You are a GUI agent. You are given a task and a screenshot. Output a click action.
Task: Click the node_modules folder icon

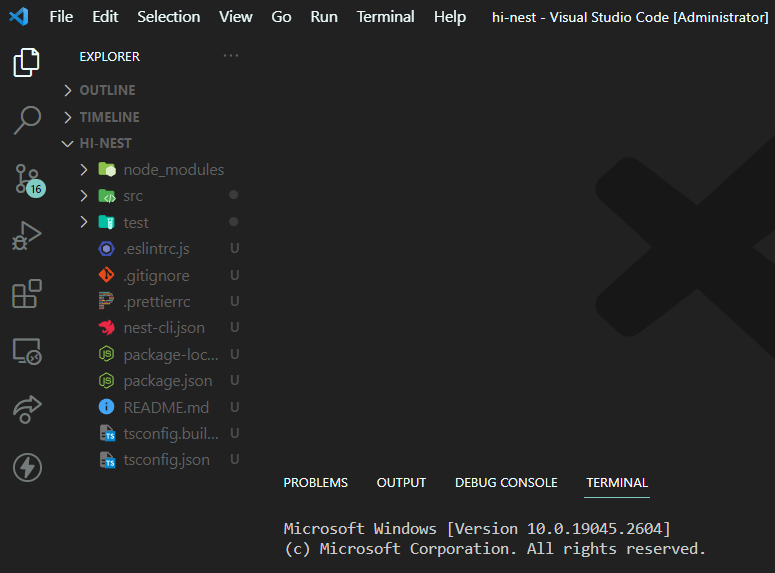point(107,170)
